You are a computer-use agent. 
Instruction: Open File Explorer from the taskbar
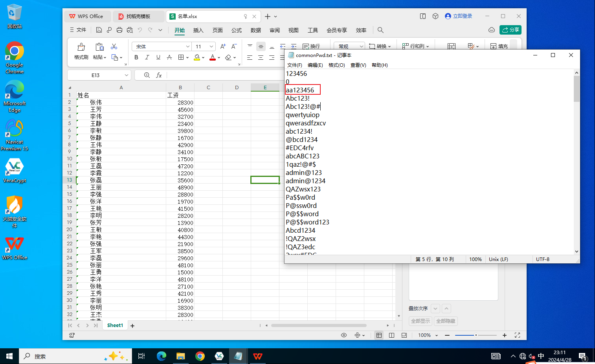click(x=180, y=356)
